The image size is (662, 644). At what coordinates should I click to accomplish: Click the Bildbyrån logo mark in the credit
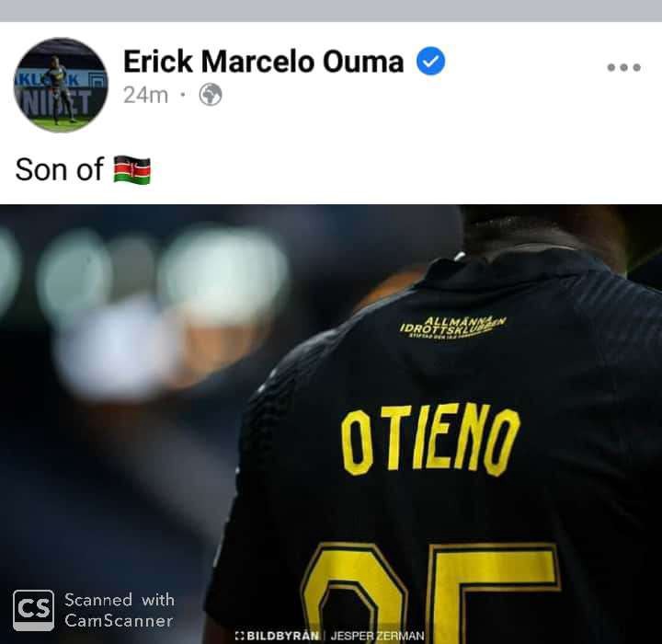click(x=239, y=636)
